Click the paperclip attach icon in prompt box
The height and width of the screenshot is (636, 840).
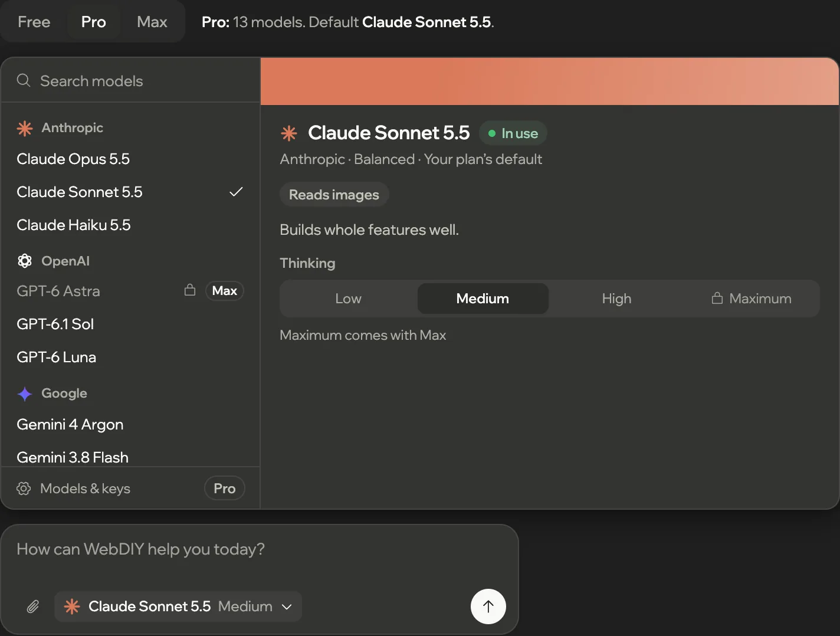pos(33,607)
